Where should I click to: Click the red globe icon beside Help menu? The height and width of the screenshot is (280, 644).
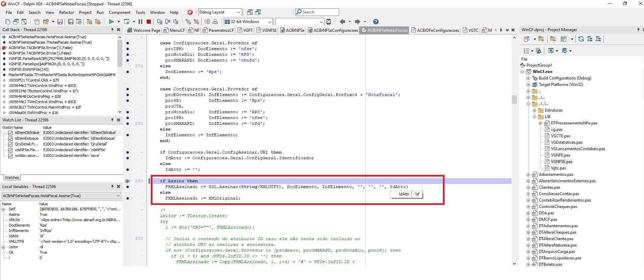(190, 12)
